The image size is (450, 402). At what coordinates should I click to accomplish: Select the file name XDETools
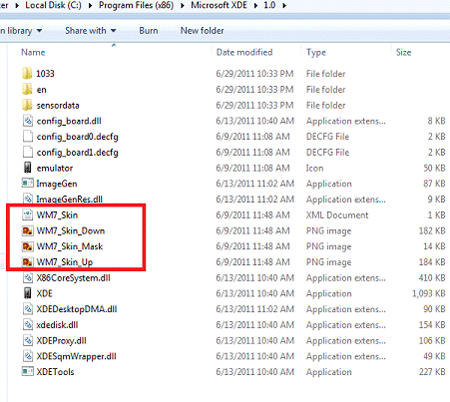(55, 372)
